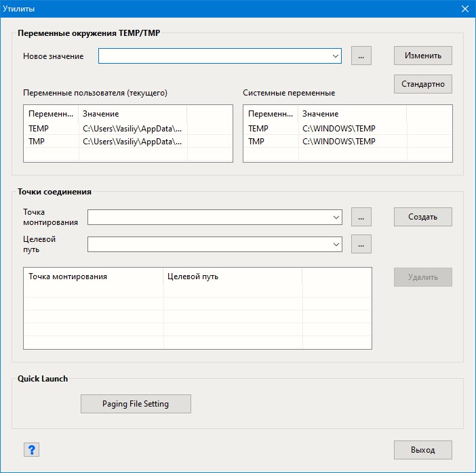
Task: Click system TMP value C:\WINDOWS\TEMP
Action: pos(339,142)
